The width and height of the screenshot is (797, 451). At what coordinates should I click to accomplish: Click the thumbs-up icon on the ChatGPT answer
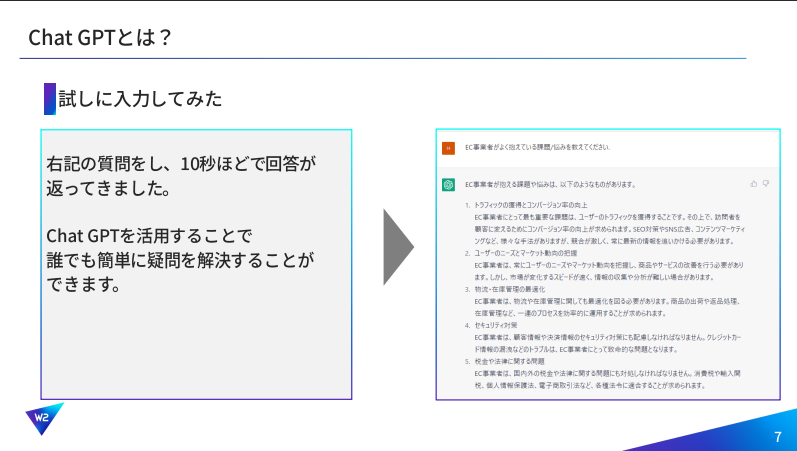(753, 184)
